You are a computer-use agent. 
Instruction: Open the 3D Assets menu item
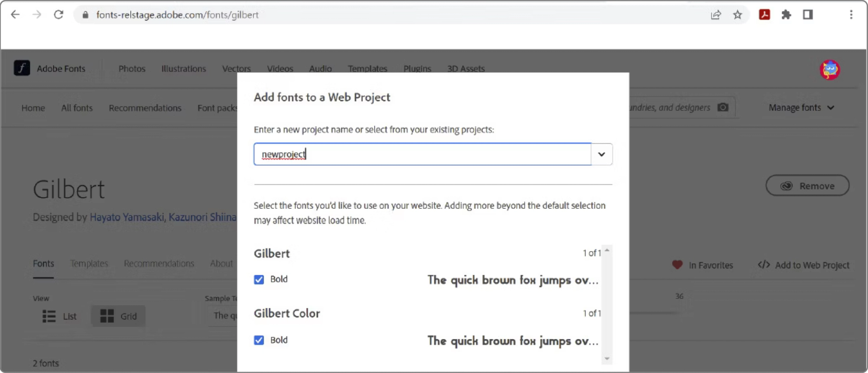pyautogui.click(x=466, y=69)
